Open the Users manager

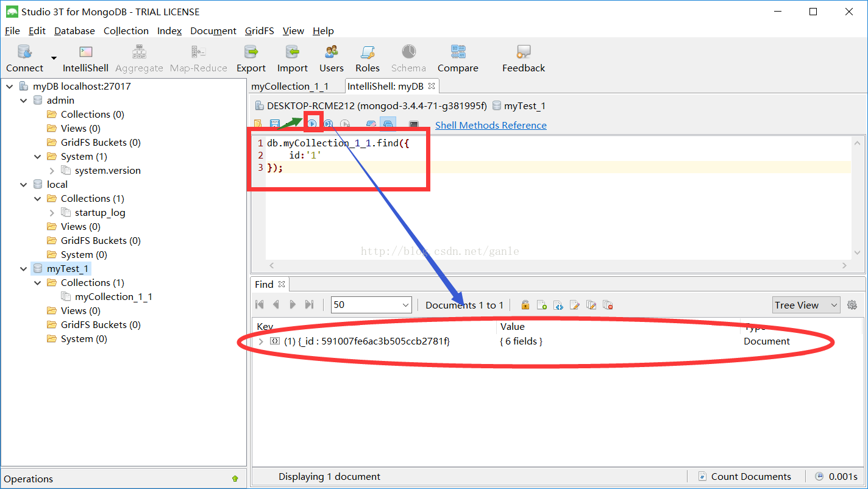[x=332, y=59]
